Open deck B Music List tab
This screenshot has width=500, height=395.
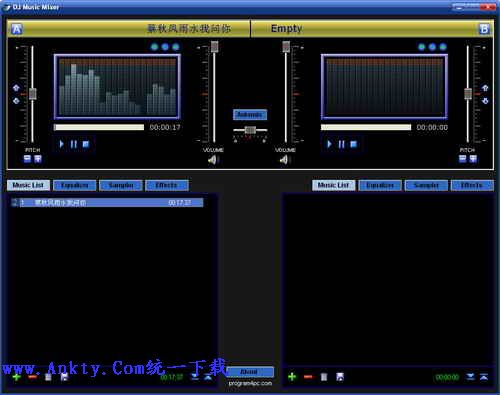coord(334,185)
